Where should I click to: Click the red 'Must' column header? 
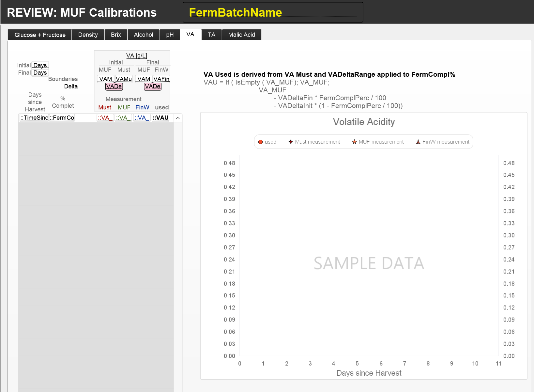click(x=105, y=107)
